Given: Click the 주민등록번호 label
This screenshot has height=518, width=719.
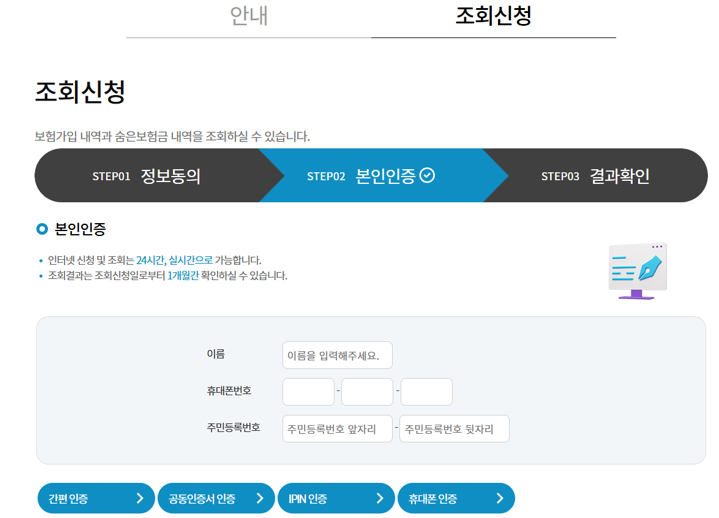Looking at the screenshot, I should click(233, 427).
